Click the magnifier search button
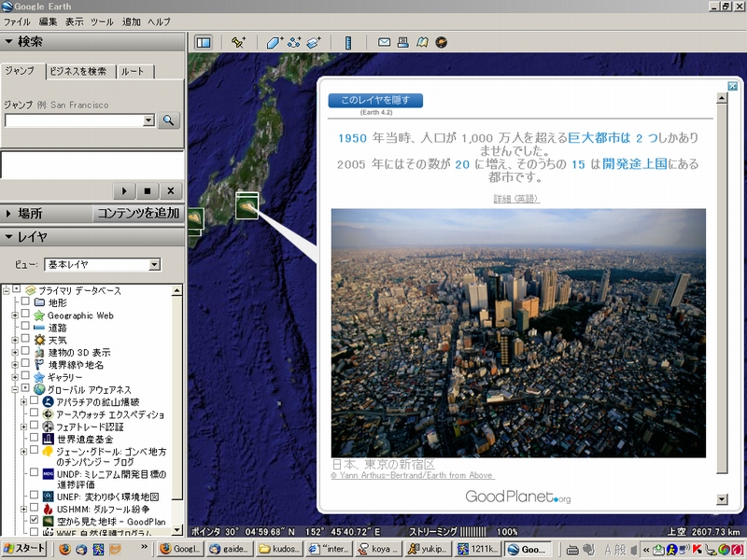747x560 pixels. point(168,120)
